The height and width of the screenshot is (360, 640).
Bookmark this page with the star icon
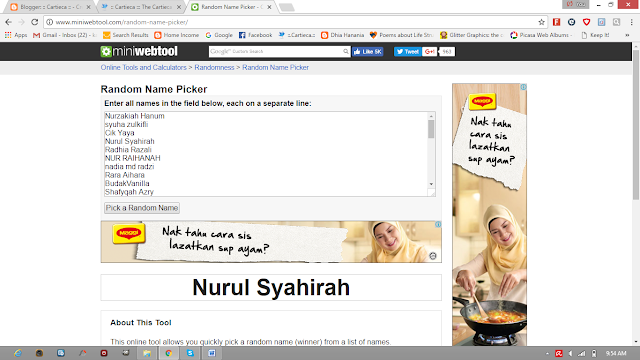pyautogui.click(x=541, y=22)
